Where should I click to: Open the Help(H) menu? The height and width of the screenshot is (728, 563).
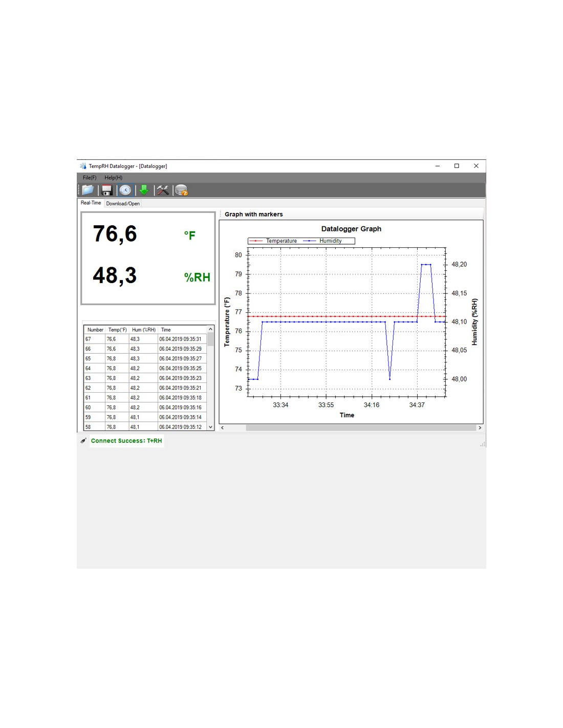113,178
